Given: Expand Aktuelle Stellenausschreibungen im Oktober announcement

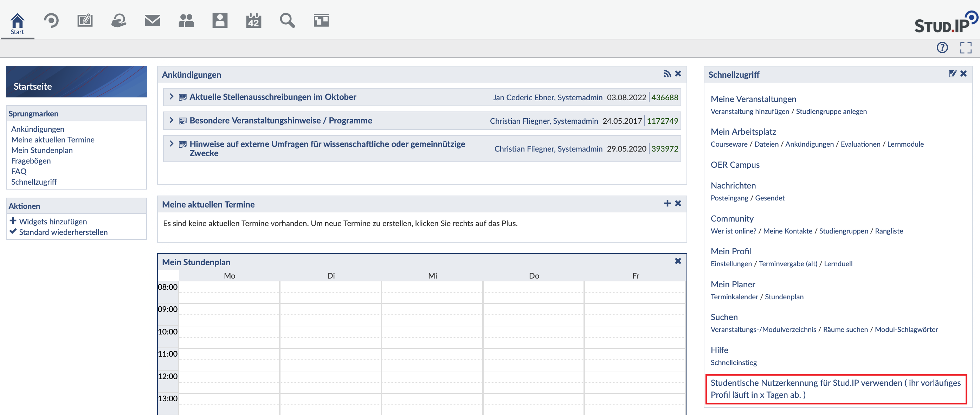Looking at the screenshot, I should [273, 97].
